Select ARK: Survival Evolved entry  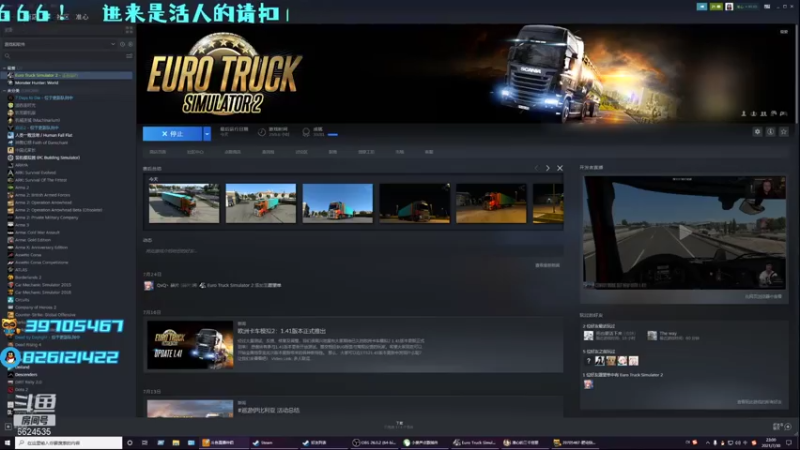tap(66, 172)
